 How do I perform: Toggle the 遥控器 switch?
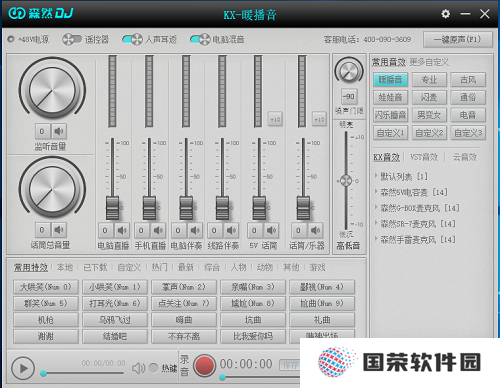point(71,39)
